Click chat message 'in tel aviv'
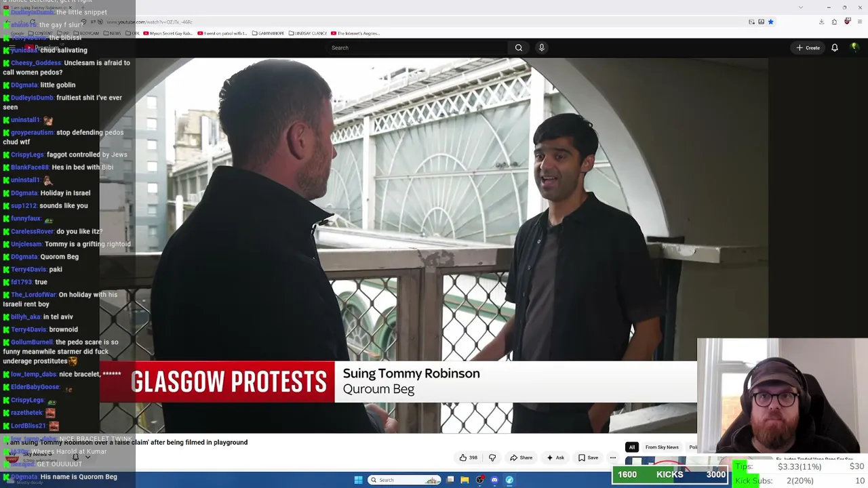 [x=58, y=317]
